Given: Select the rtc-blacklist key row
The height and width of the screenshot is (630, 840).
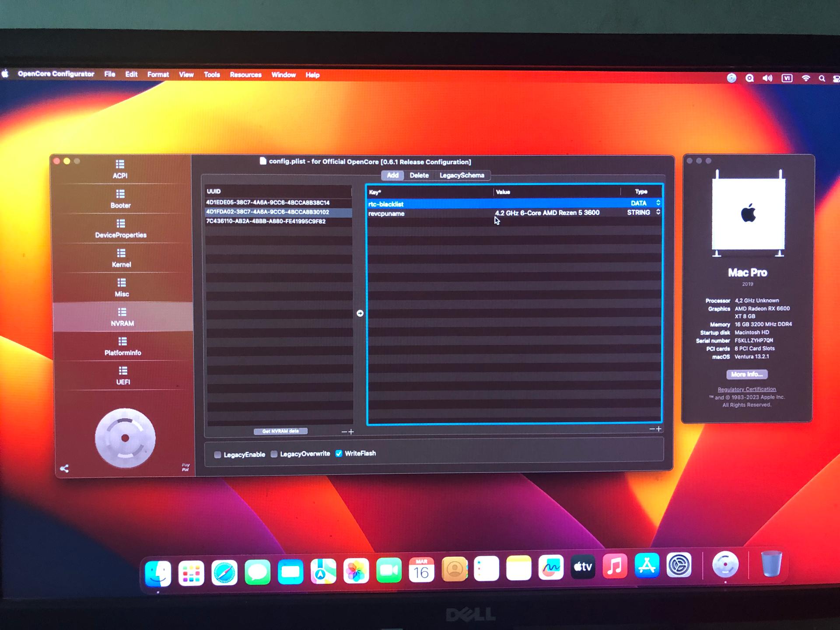Looking at the screenshot, I should [514, 203].
